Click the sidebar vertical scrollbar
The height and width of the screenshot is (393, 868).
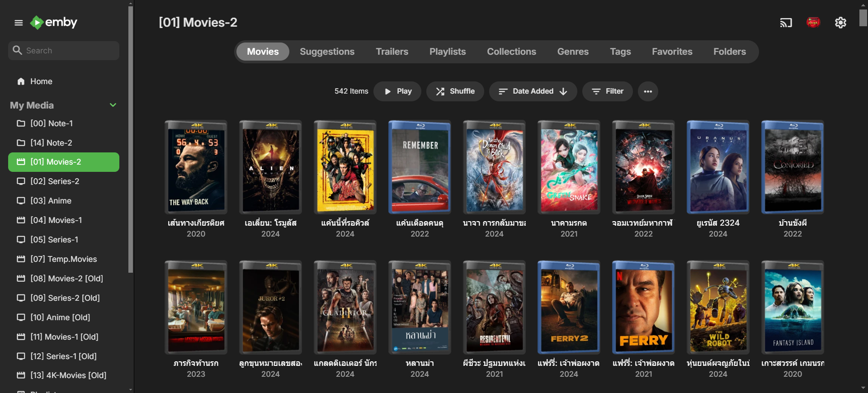(x=131, y=139)
